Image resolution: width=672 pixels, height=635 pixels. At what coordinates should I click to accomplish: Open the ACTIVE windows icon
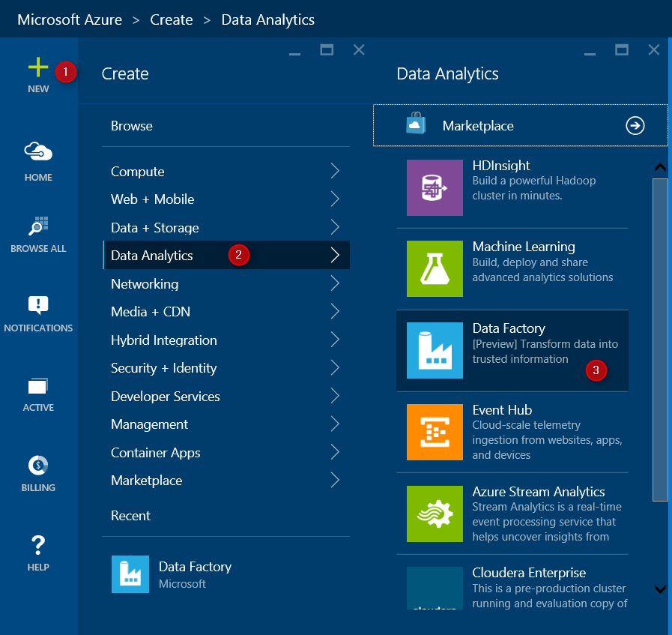[x=38, y=386]
